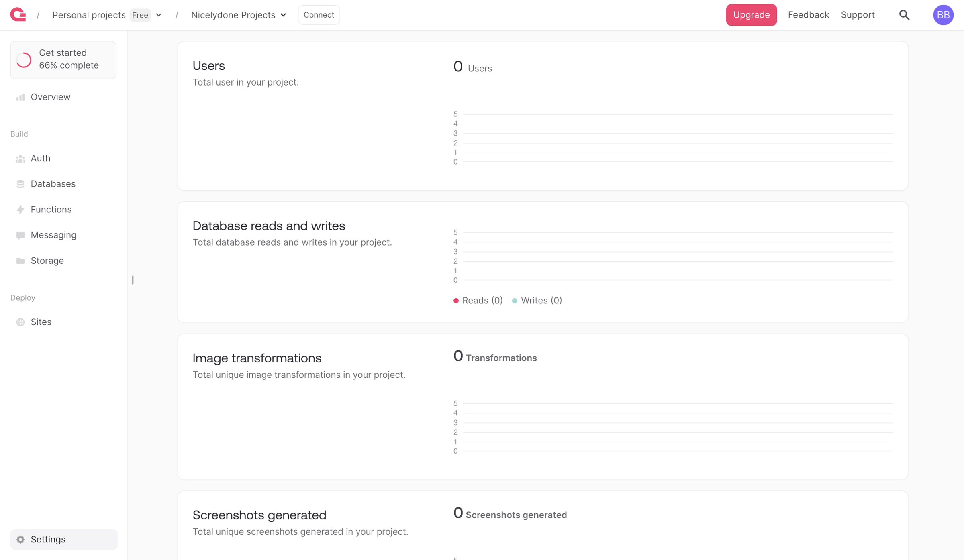Toggle the Writes series in chart legend
Image resolution: width=964 pixels, height=560 pixels.
537,301
